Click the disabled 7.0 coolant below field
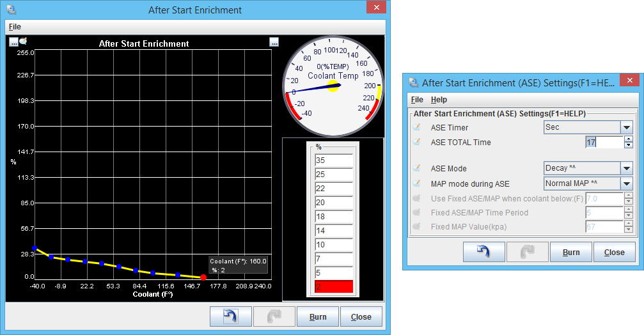644x335 pixels. pos(604,199)
